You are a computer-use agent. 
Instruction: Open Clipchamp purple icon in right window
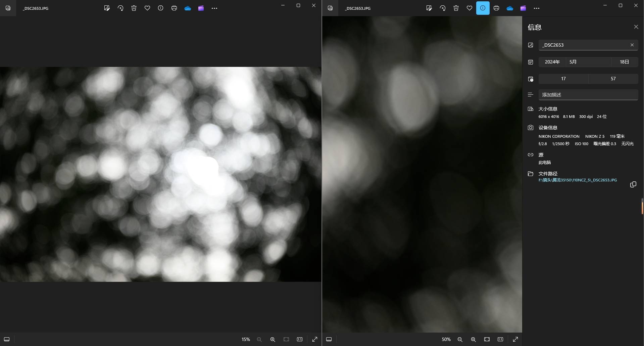[523, 8]
